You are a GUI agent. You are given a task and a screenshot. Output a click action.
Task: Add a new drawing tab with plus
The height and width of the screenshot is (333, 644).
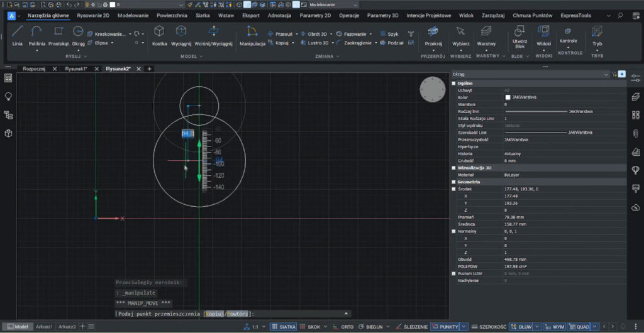point(149,69)
